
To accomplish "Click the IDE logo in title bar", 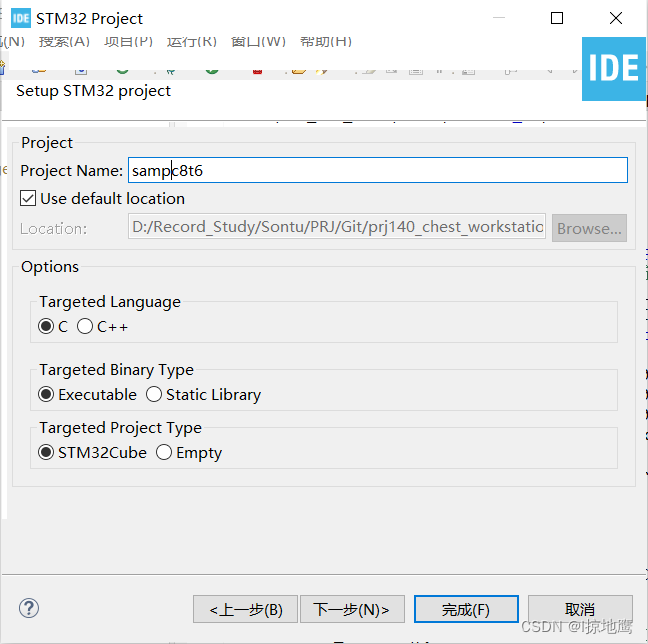I will (x=21, y=19).
